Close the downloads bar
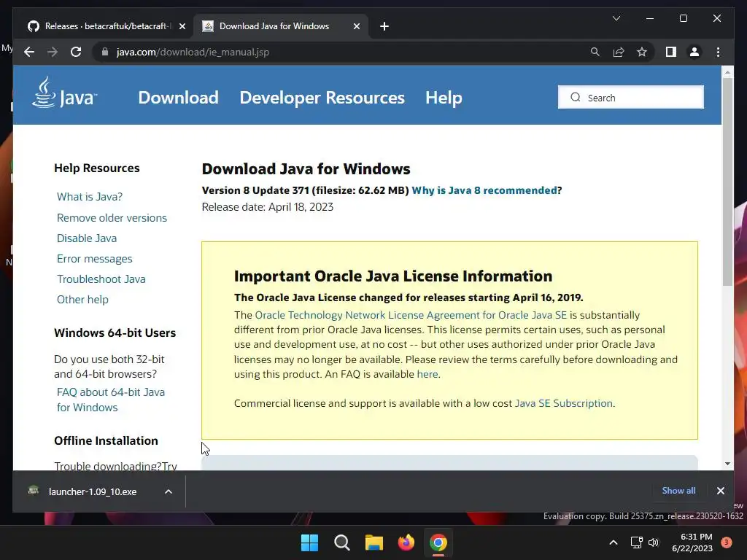Image resolution: width=747 pixels, height=560 pixels. coord(720,491)
